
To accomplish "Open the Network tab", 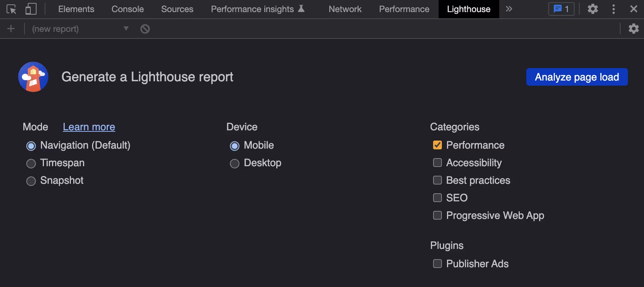I will (x=345, y=9).
